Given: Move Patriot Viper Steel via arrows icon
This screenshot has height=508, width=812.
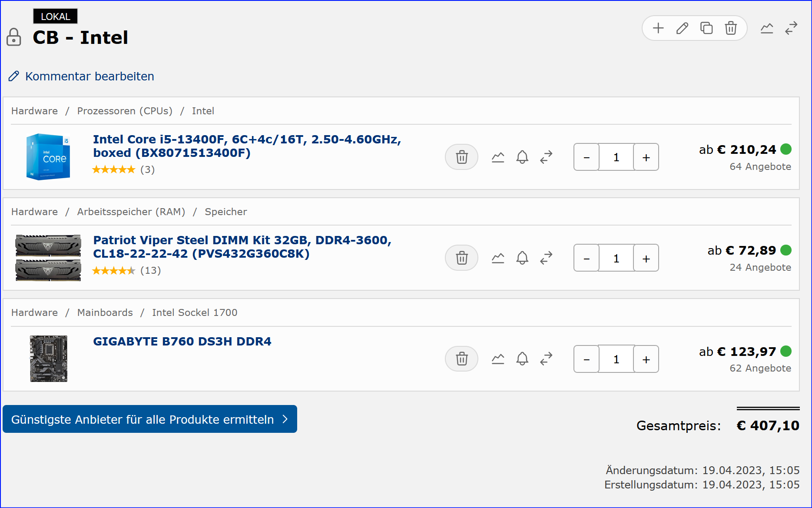Looking at the screenshot, I should (546, 258).
